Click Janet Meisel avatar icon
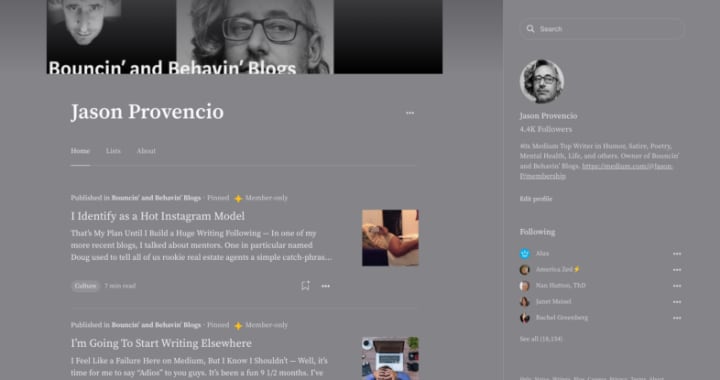 525,302
